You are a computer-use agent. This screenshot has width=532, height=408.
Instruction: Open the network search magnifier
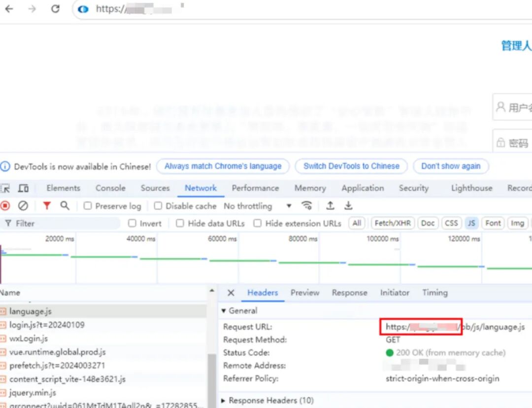(65, 206)
